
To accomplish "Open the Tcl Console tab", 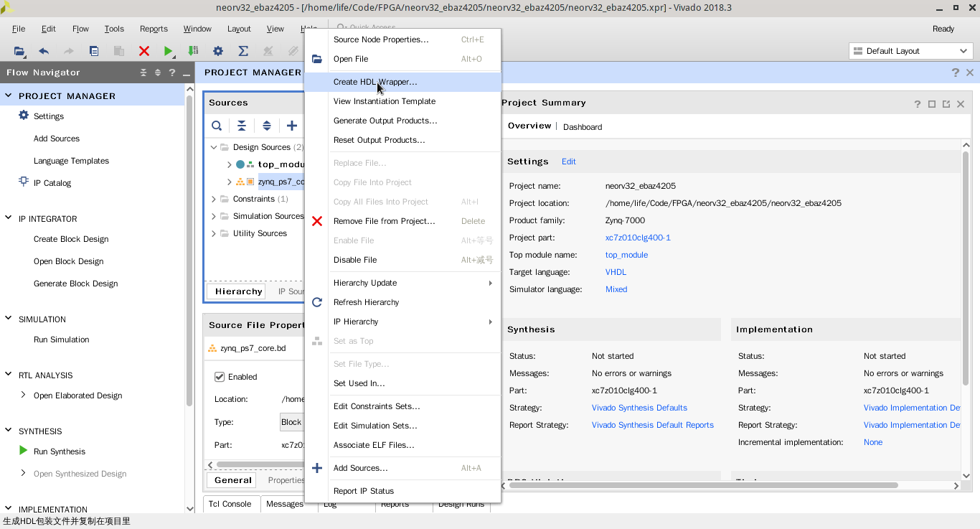I will 230,504.
